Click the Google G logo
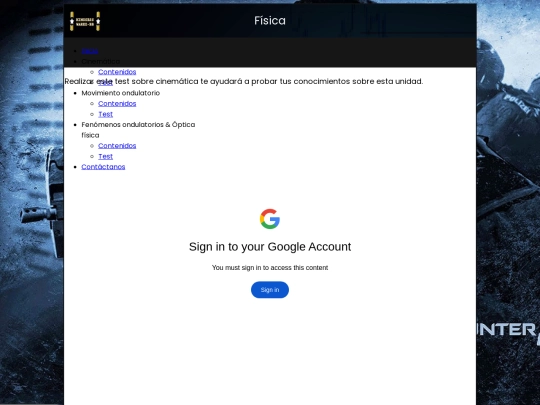 (x=270, y=219)
